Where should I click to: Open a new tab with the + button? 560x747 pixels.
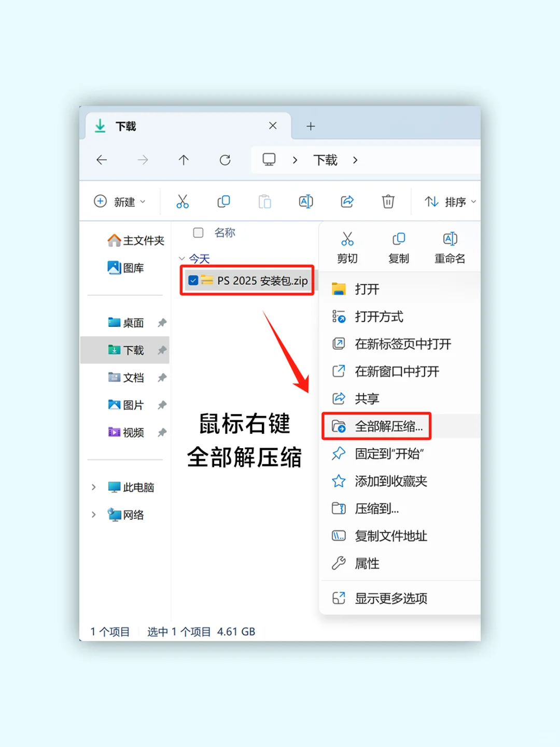coord(310,126)
